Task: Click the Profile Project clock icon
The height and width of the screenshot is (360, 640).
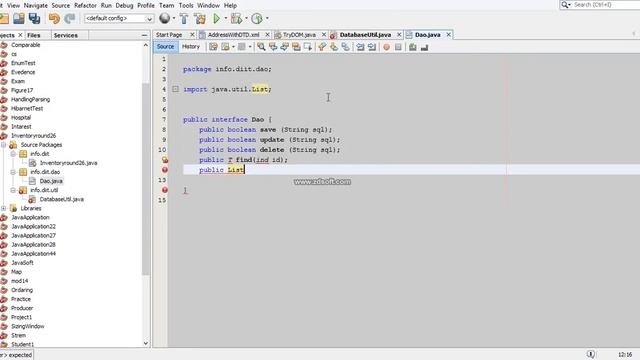Action: (x=257, y=18)
